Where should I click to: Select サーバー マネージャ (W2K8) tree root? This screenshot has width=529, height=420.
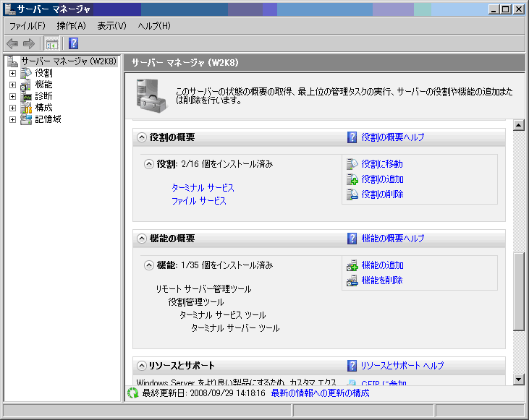click(x=69, y=61)
